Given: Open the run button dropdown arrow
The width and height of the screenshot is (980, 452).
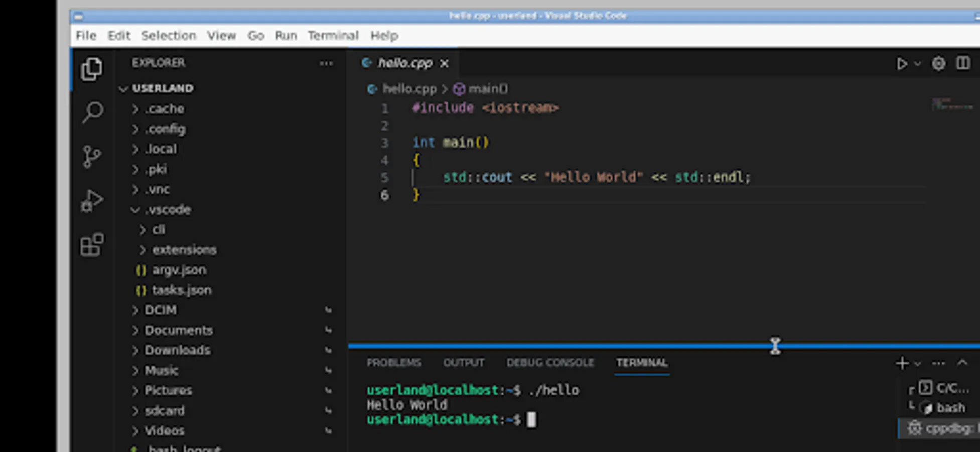Looking at the screenshot, I should pyautogui.click(x=918, y=64).
